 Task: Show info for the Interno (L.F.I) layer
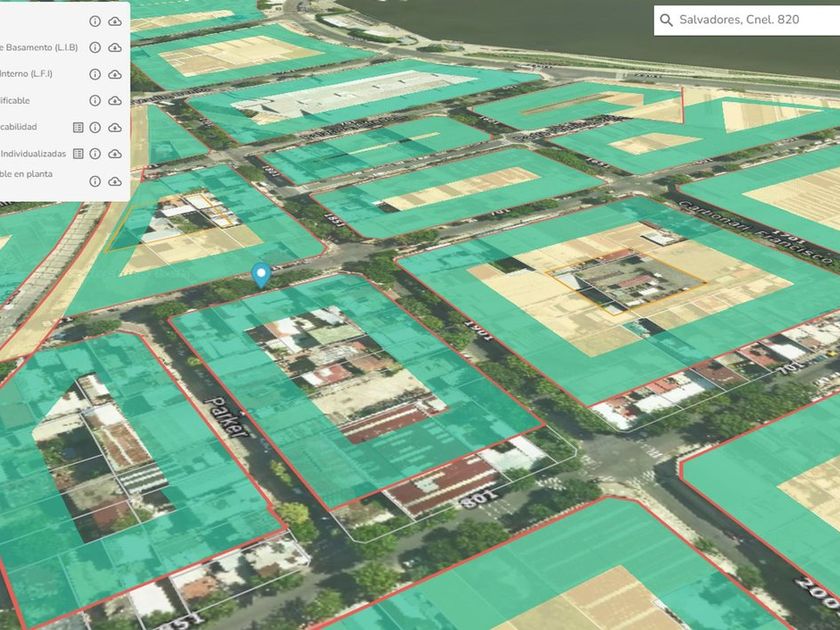[95, 74]
